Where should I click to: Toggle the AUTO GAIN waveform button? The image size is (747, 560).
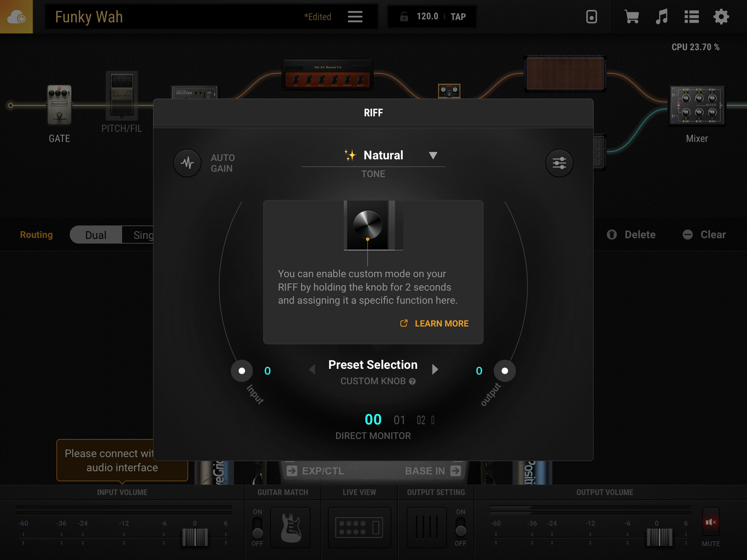click(x=187, y=163)
